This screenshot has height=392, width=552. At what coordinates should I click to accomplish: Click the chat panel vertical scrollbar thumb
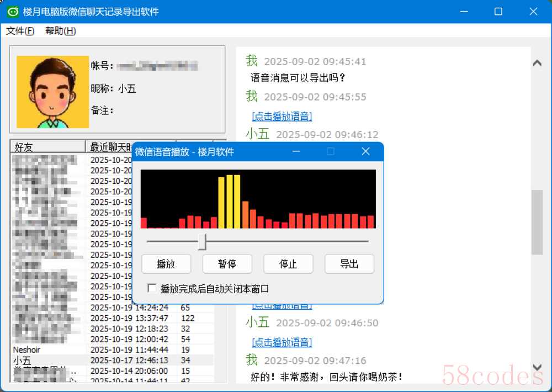point(537,222)
